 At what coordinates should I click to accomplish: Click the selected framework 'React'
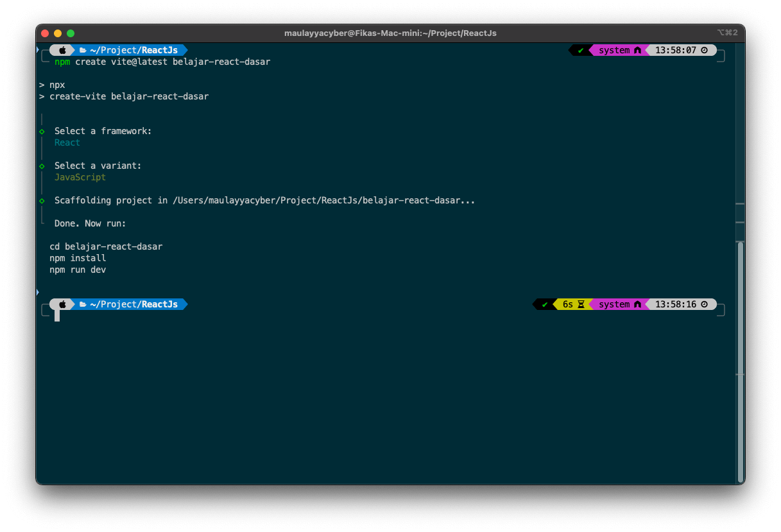pyautogui.click(x=67, y=142)
